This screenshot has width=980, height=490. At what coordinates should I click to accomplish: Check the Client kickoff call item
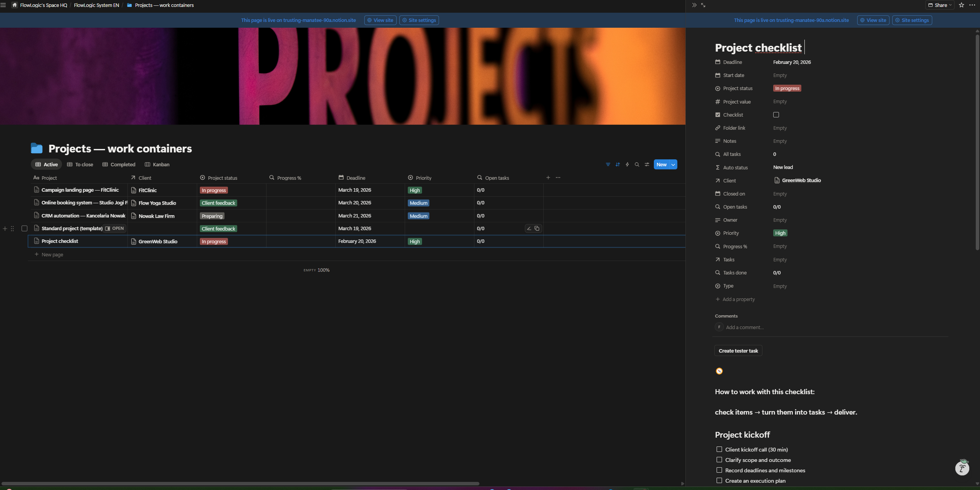(x=719, y=449)
